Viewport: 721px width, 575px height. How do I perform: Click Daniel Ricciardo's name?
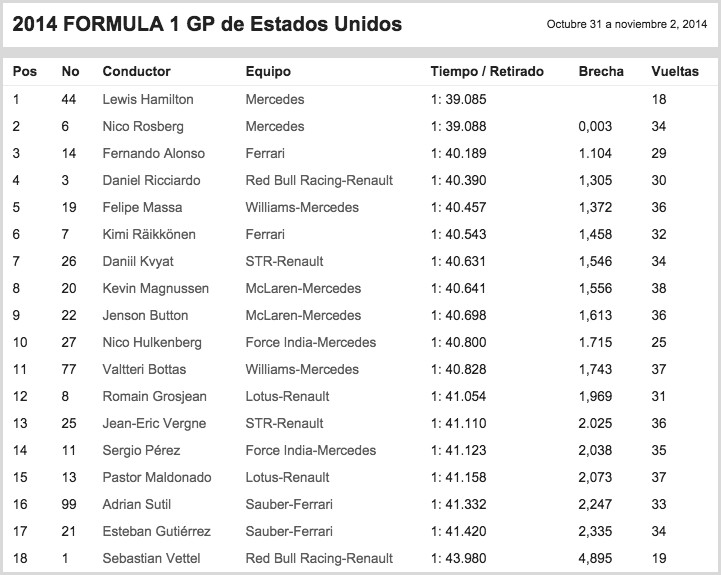(152, 181)
